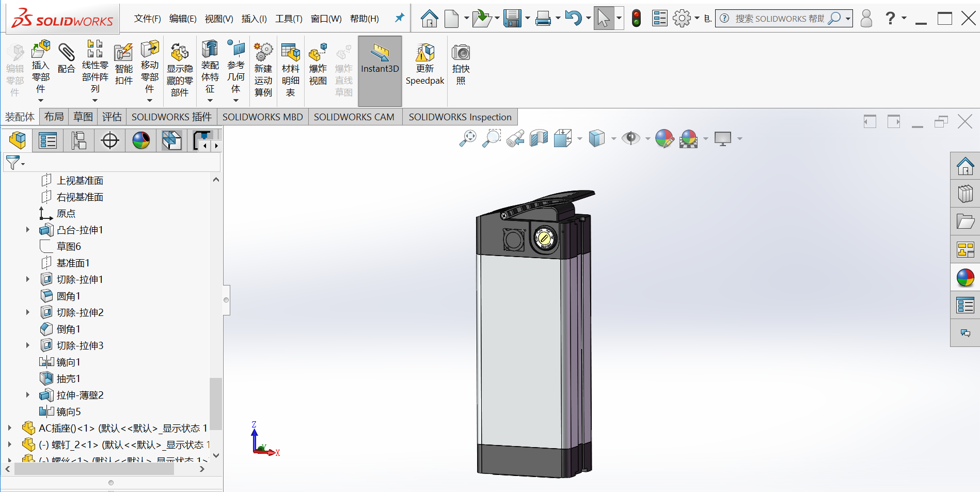Open View Settings monitor icon
Viewport: 980px width, 492px height.
pos(723,138)
